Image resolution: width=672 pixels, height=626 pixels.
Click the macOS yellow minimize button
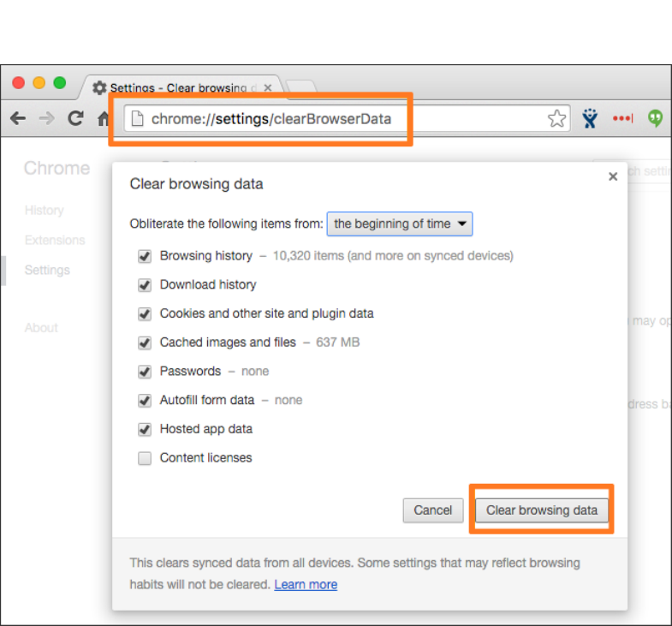point(39,82)
